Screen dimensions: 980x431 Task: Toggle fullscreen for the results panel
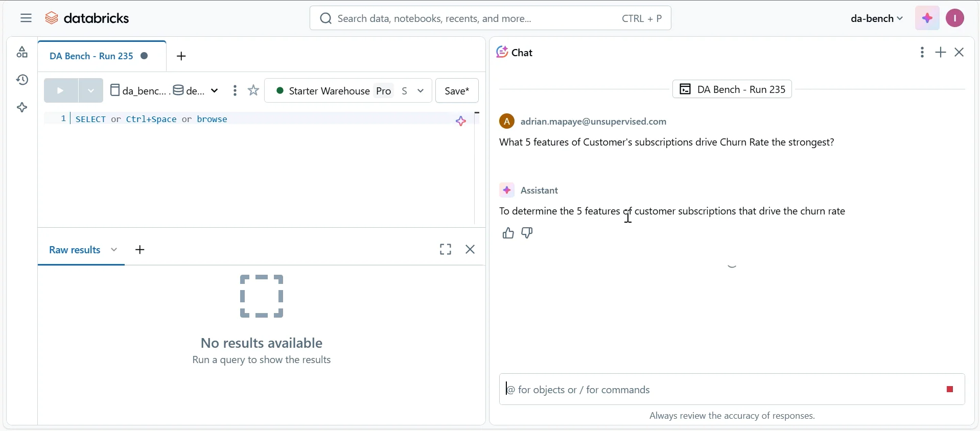pyautogui.click(x=446, y=250)
